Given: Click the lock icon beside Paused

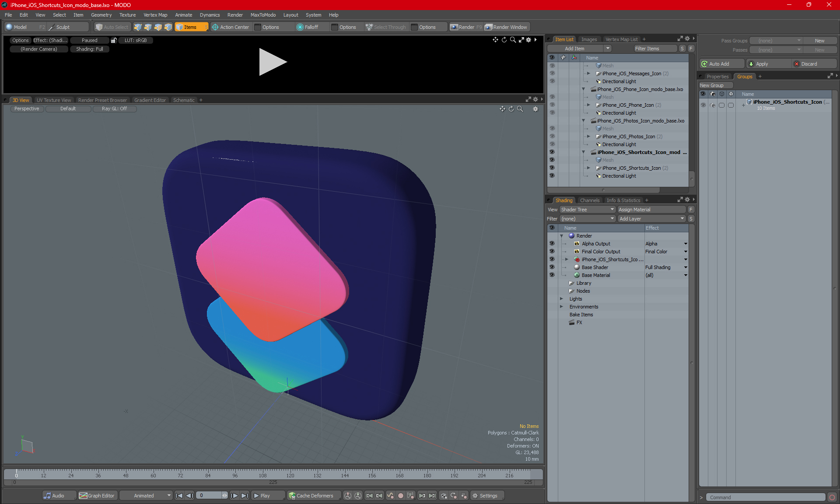Looking at the screenshot, I should pyautogui.click(x=114, y=40).
